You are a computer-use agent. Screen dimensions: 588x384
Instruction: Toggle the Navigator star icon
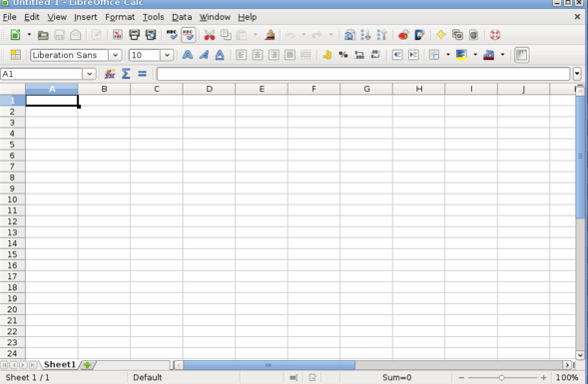pos(441,35)
